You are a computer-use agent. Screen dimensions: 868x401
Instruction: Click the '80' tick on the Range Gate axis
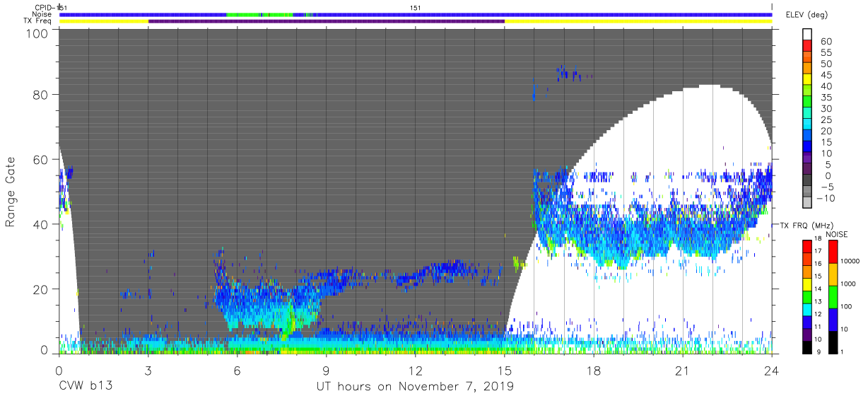click(x=40, y=94)
